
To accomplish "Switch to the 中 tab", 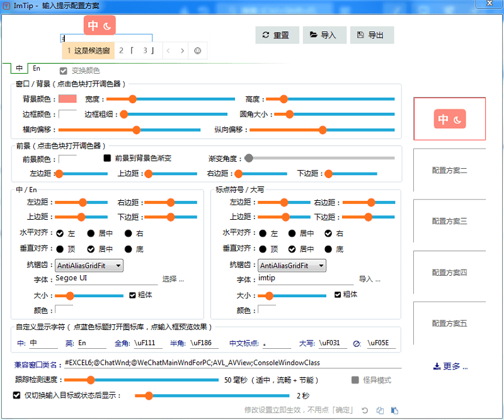I will point(19,67).
